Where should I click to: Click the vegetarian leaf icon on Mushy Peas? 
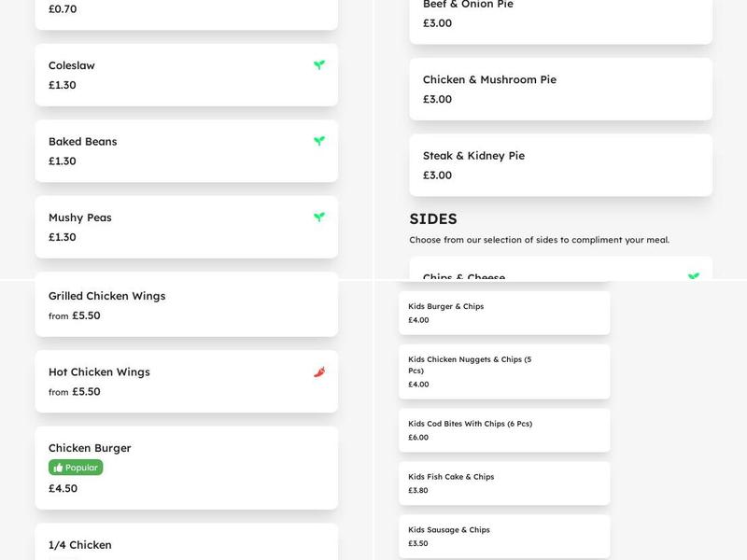coord(318,216)
